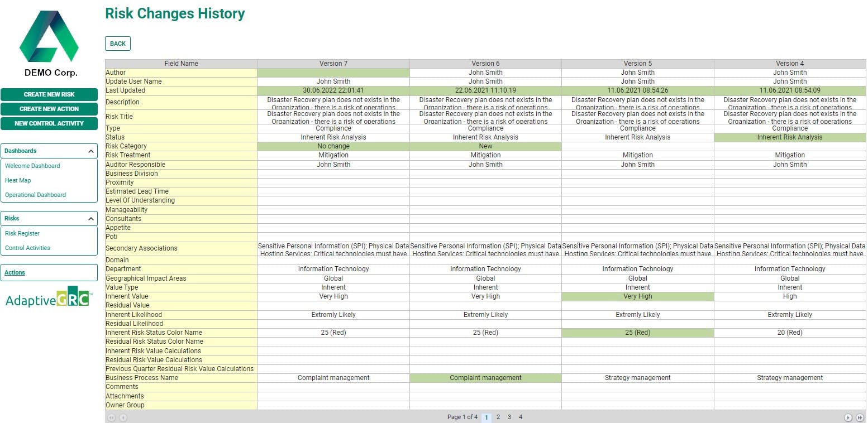Click the 'Inherent Likelihood' field name

pyautogui.click(x=182, y=315)
